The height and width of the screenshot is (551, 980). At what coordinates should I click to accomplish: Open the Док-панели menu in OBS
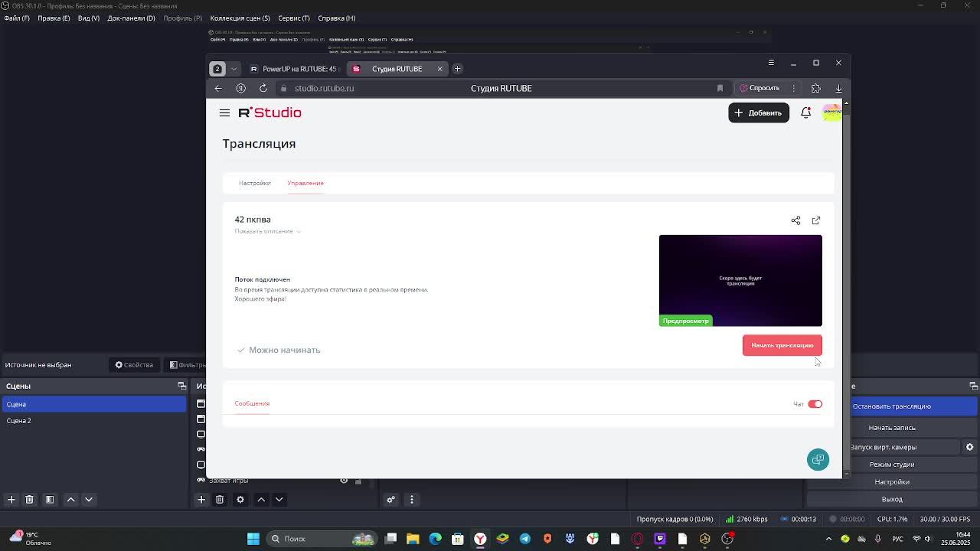131,18
